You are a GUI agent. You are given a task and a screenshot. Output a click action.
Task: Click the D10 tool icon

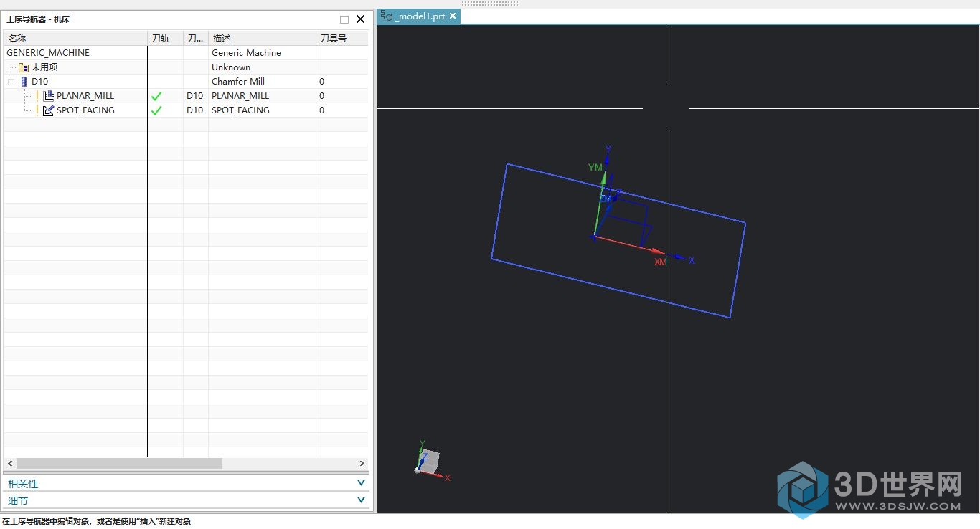click(24, 82)
